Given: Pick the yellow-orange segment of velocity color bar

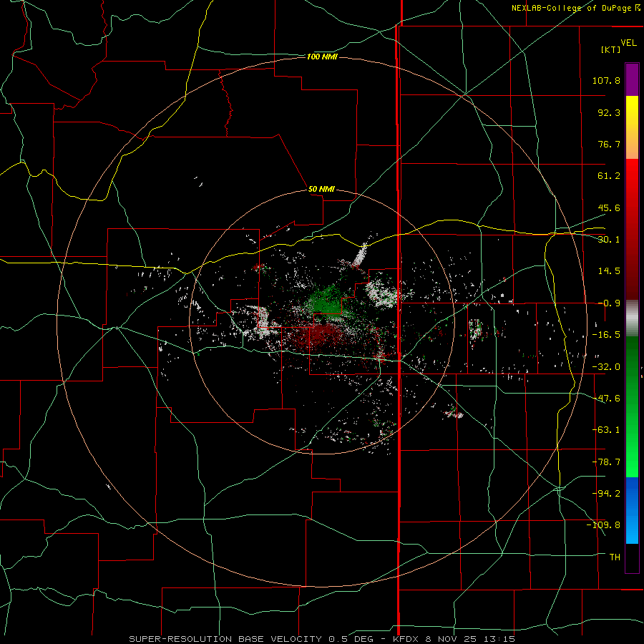Looking at the screenshot, I should tap(632, 127).
